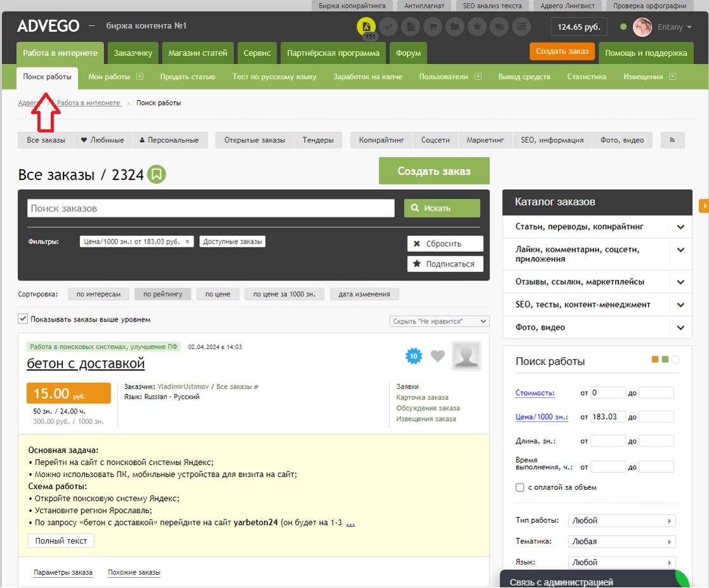The image size is (709, 588).
Task: Click the Entany user avatar
Action: coord(642,27)
